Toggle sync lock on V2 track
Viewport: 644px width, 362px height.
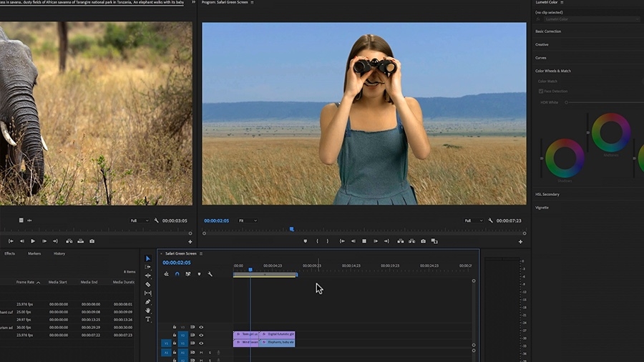click(x=192, y=335)
